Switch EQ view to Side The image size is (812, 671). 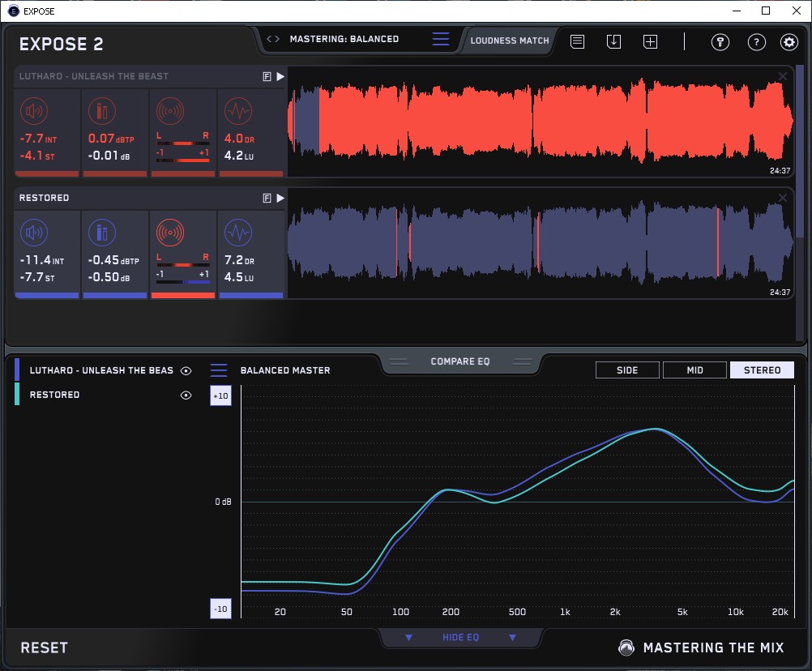pyautogui.click(x=627, y=370)
